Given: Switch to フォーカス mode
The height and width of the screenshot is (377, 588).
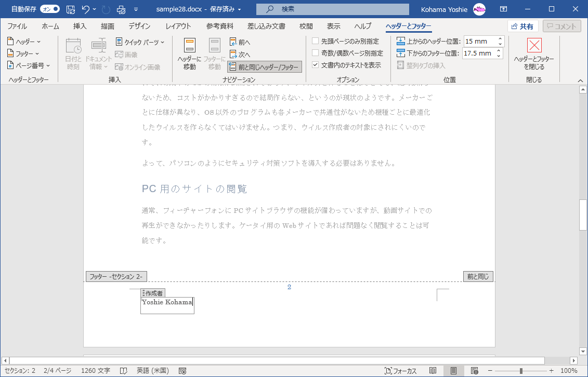Looking at the screenshot, I should pos(400,371).
